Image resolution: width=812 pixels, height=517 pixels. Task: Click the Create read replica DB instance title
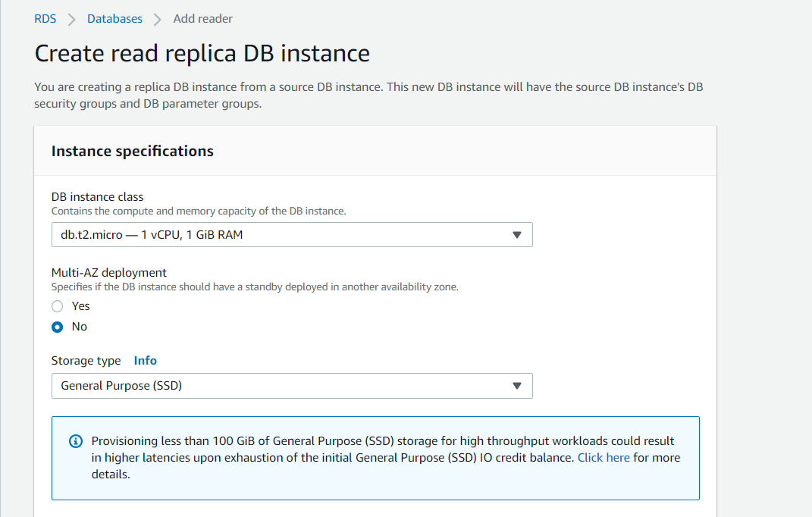pos(202,53)
